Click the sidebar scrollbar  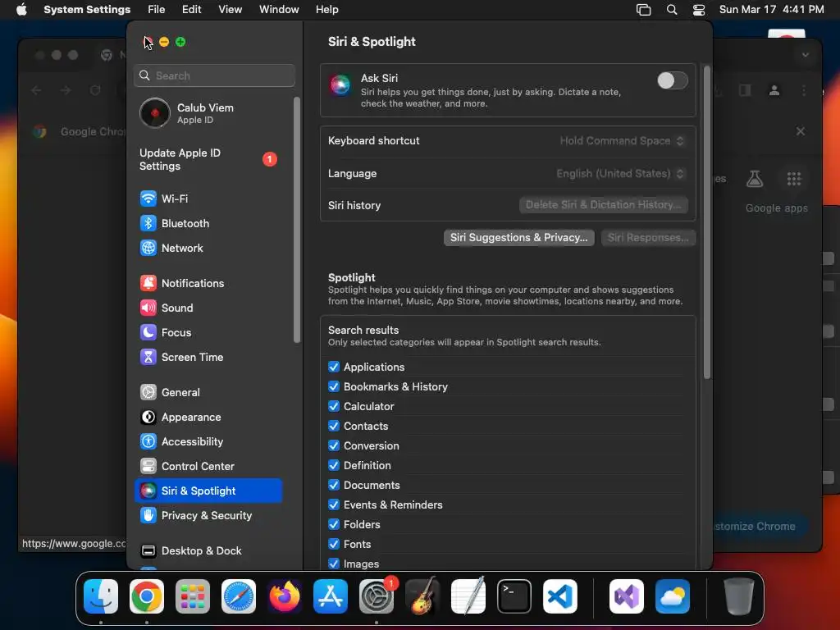tap(297, 220)
